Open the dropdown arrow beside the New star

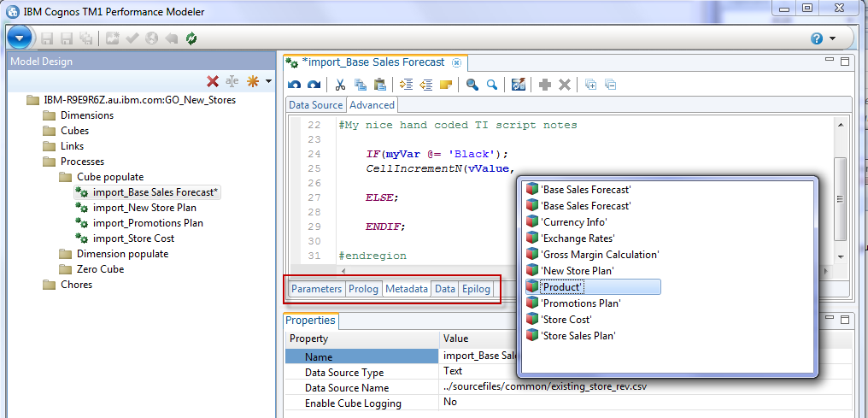pos(268,81)
